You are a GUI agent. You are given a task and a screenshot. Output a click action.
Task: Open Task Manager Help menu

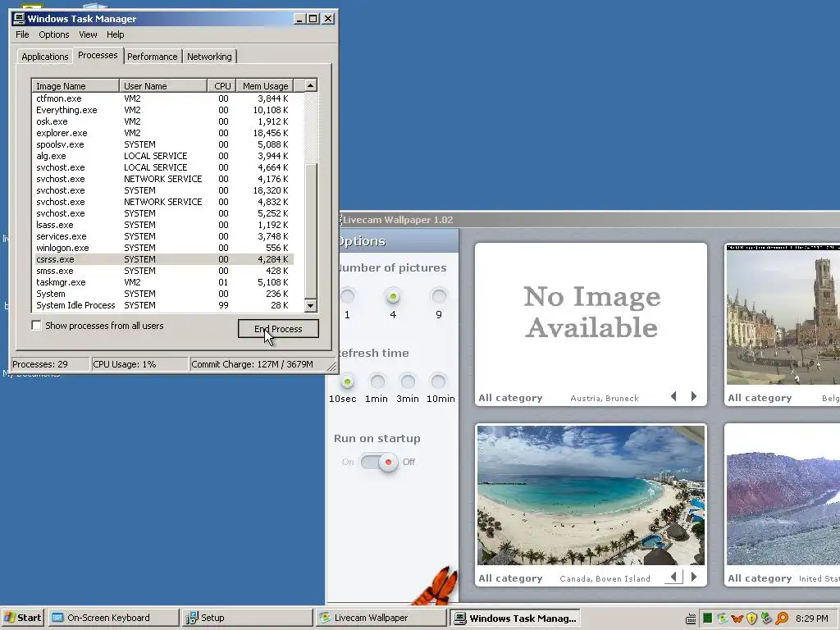pos(115,34)
